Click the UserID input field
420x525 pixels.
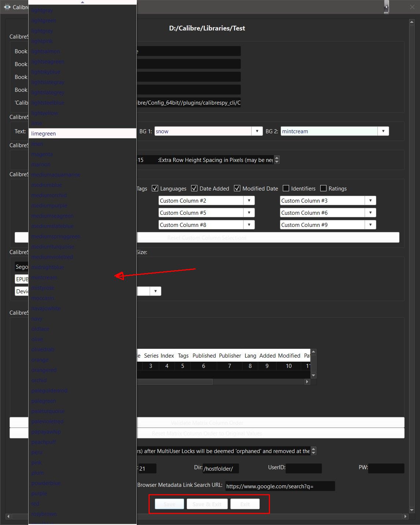click(x=304, y=468)
